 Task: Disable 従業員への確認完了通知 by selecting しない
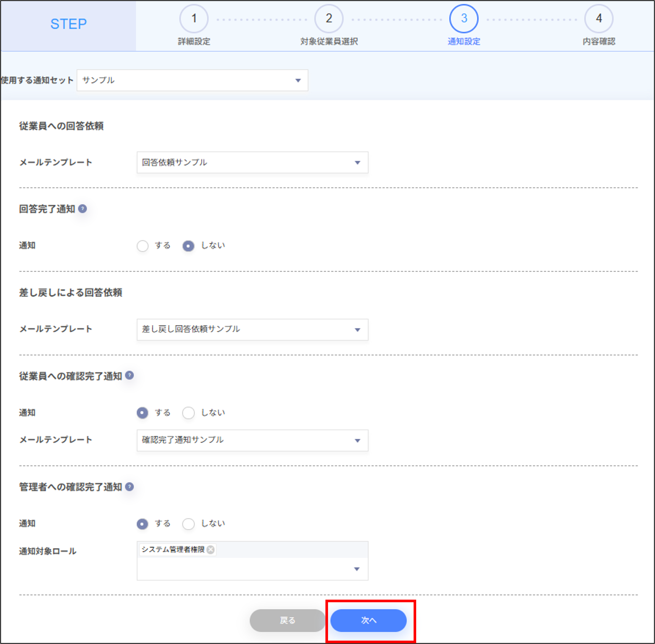[188, 413]
